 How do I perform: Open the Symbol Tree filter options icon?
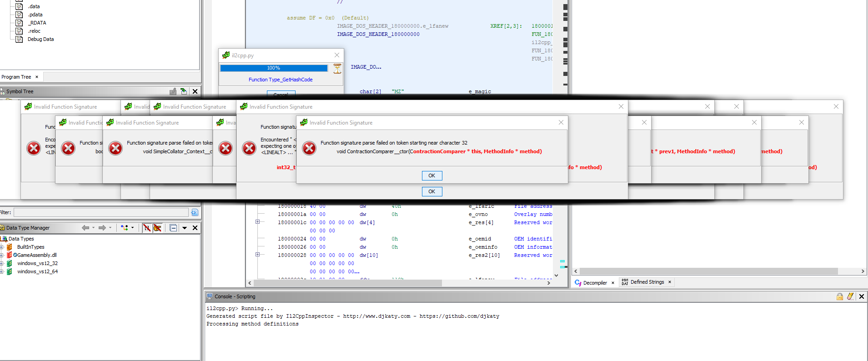pos(195,212)
